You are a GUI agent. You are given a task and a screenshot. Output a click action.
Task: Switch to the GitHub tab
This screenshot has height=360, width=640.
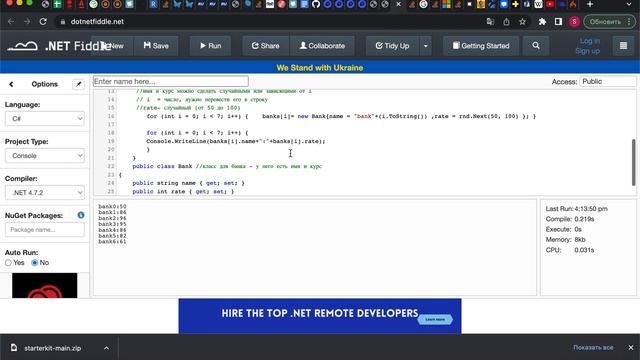tap(316, 4)
